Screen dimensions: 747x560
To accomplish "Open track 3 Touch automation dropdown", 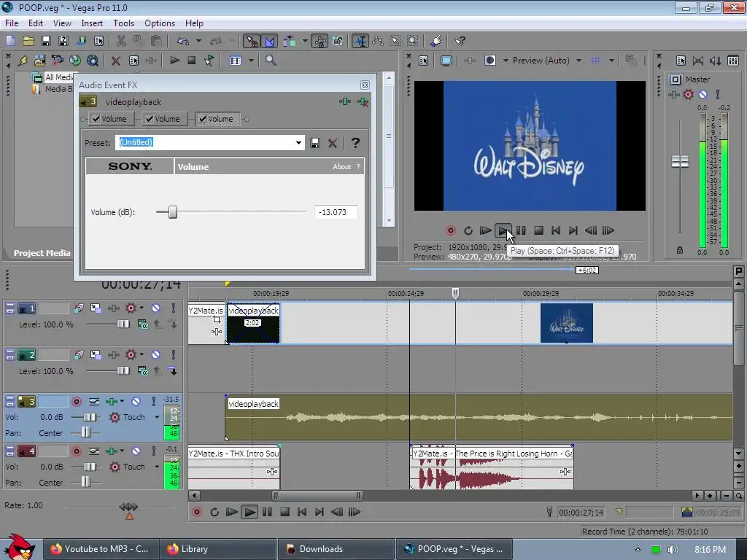I will [157, 417].
